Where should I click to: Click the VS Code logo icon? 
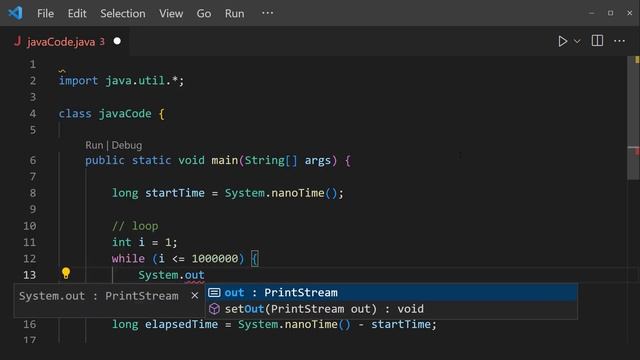pos(16,13)
